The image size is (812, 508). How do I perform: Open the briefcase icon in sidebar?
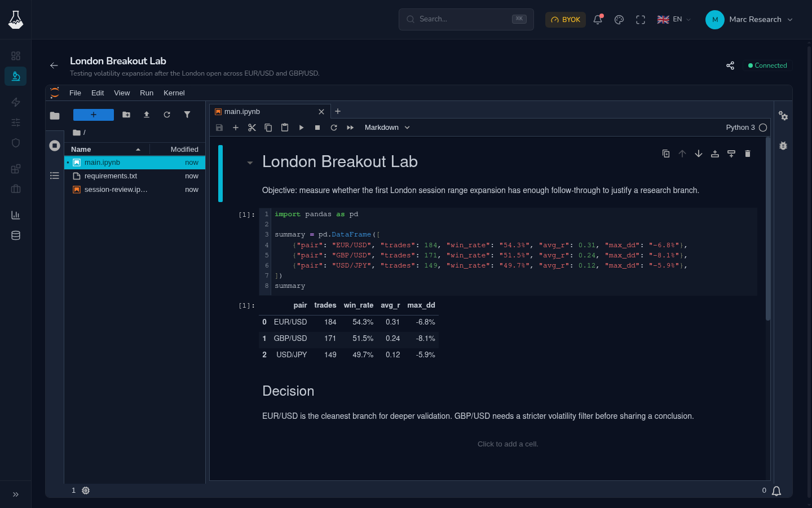coord(16,189)
